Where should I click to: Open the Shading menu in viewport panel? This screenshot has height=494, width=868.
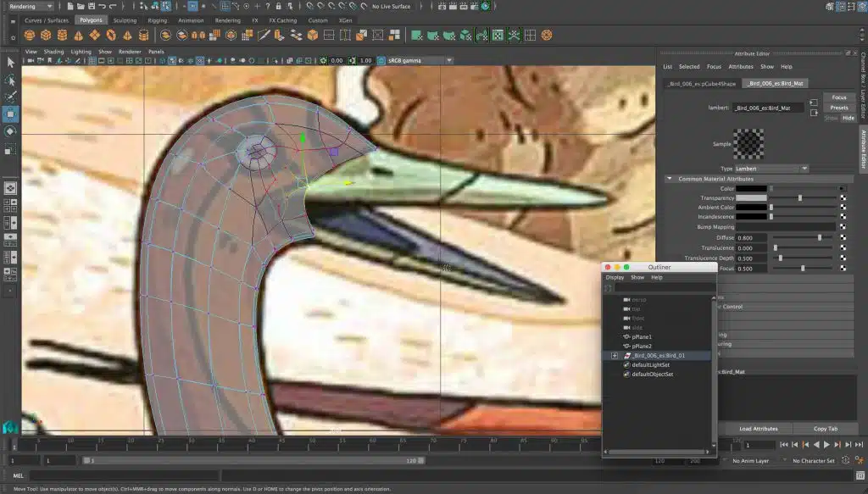coord(53,52)
